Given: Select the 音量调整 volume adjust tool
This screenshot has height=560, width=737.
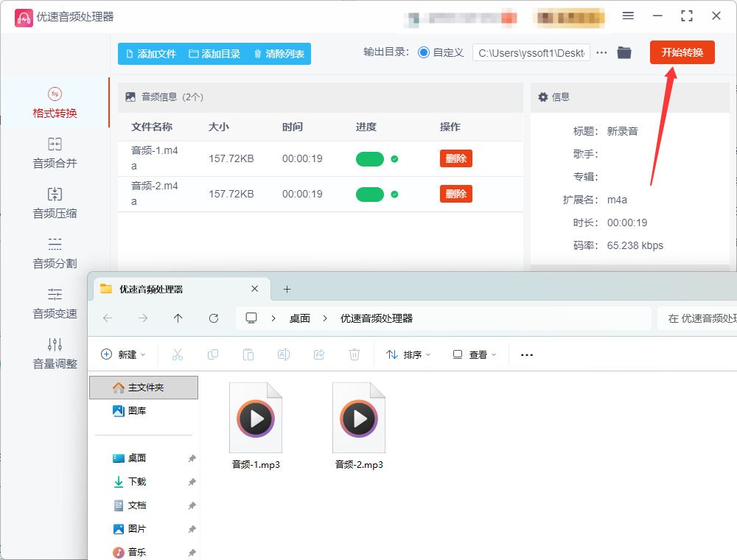Looking at the screenshot, I should click(55, 354).
